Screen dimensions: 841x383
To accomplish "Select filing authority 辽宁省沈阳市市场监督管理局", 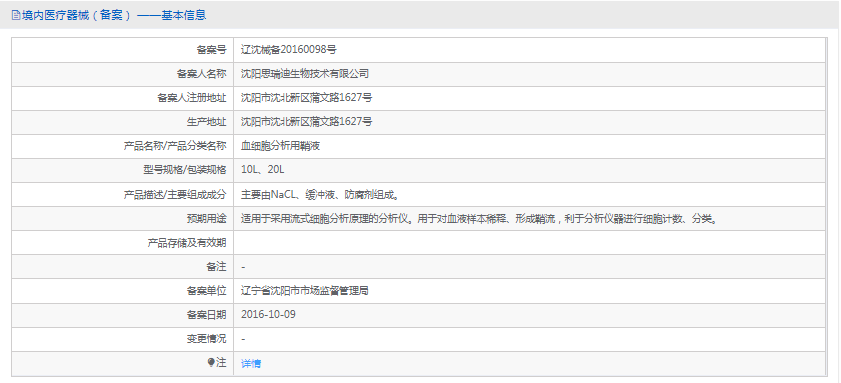I will (x=305, y=291).
